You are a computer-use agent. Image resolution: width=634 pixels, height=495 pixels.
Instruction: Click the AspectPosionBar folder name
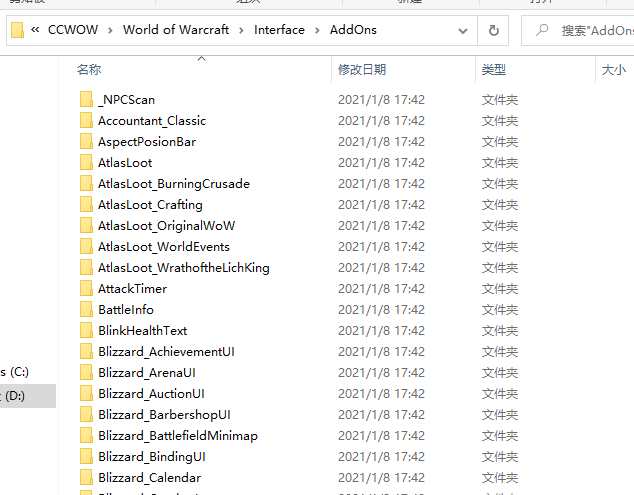pos(147,142)
